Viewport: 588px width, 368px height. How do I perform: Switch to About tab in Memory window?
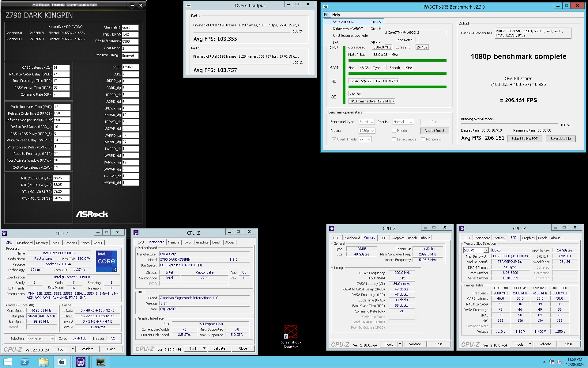pos(425,238)
